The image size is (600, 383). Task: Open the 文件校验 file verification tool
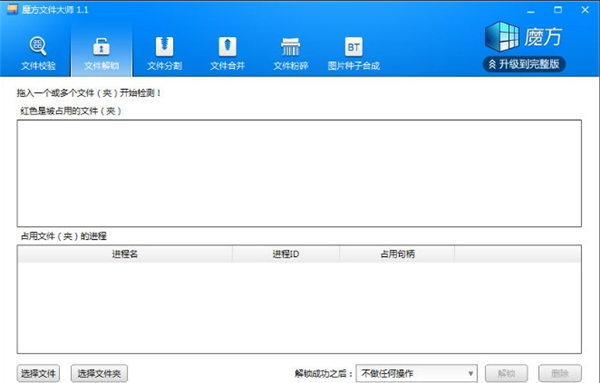coord(38,53)
